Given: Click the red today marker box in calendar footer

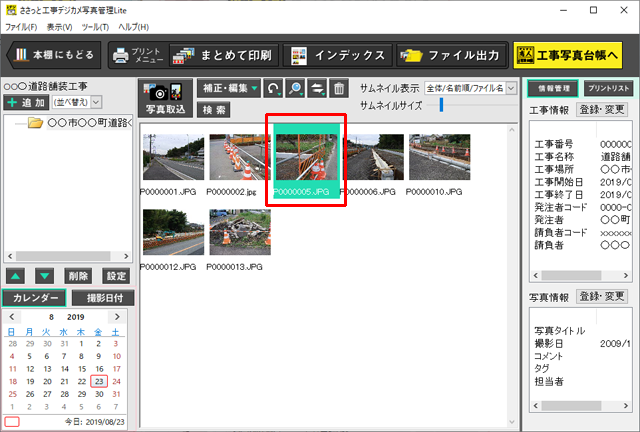Looking at the screenshot, I should click(12, 421).
